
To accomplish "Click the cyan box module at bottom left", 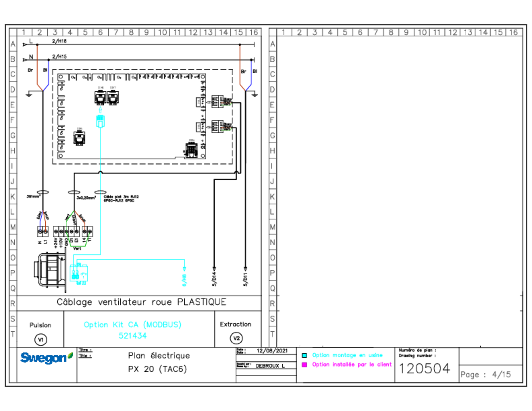I will tap(79, 274).
